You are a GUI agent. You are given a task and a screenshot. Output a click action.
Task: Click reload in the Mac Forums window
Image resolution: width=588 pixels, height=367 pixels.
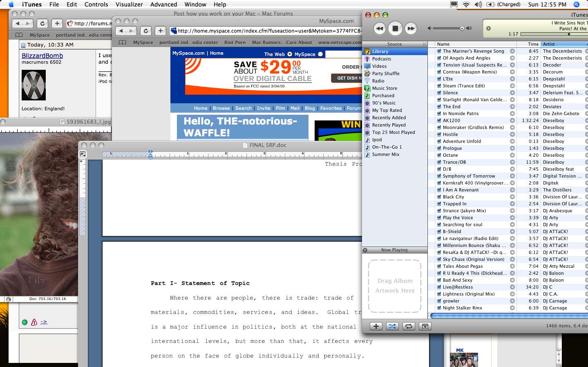[42, 23]
